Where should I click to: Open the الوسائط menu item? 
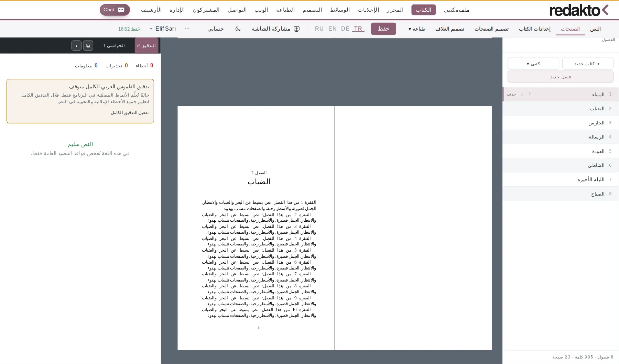click(x=340, y=10)
